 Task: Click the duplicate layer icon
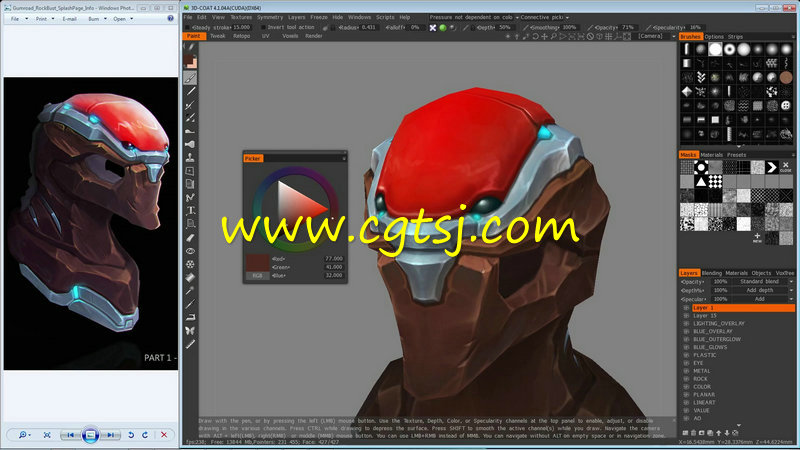[x=710, y=433]
